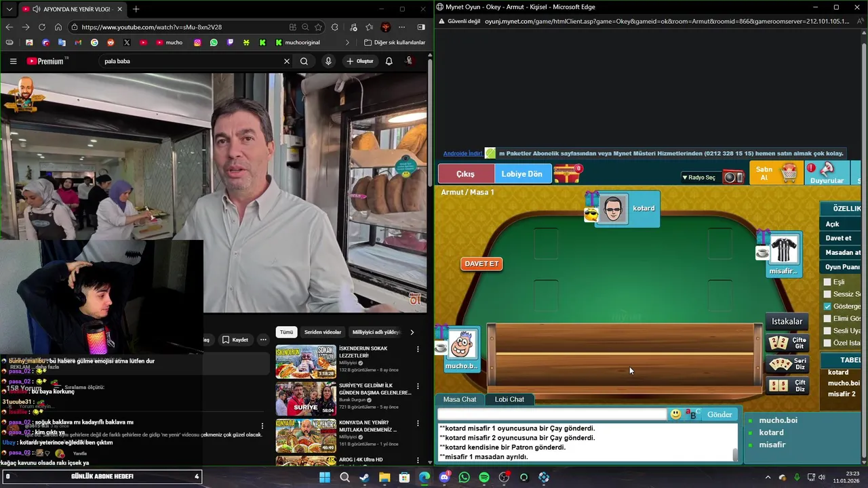Uncheck the Gösterge checkbox
This screenshot has height=488, width=868.
(x=827, y=306)
